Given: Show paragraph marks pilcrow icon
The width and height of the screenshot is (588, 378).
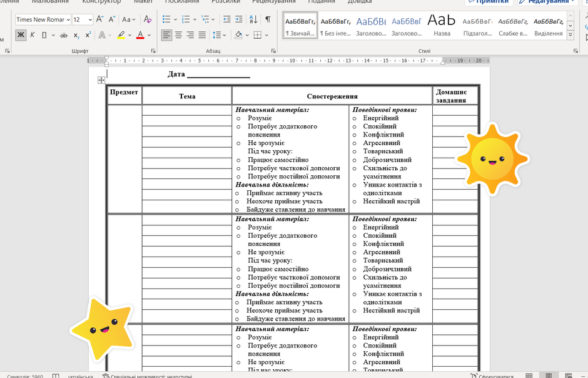Looking at the screenshot, I should pyautogui.click(x=268, y=19).
